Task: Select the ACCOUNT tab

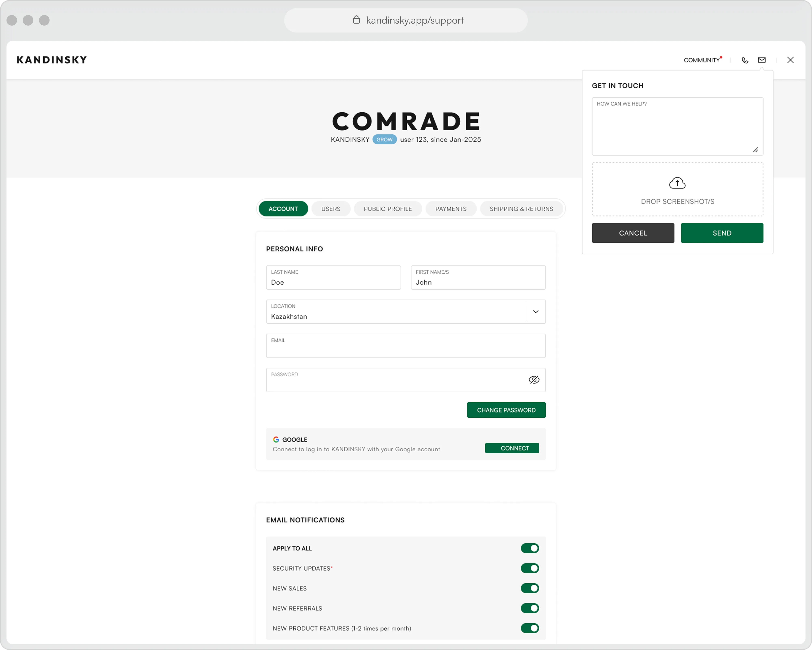Action: [x=283, y=209]
